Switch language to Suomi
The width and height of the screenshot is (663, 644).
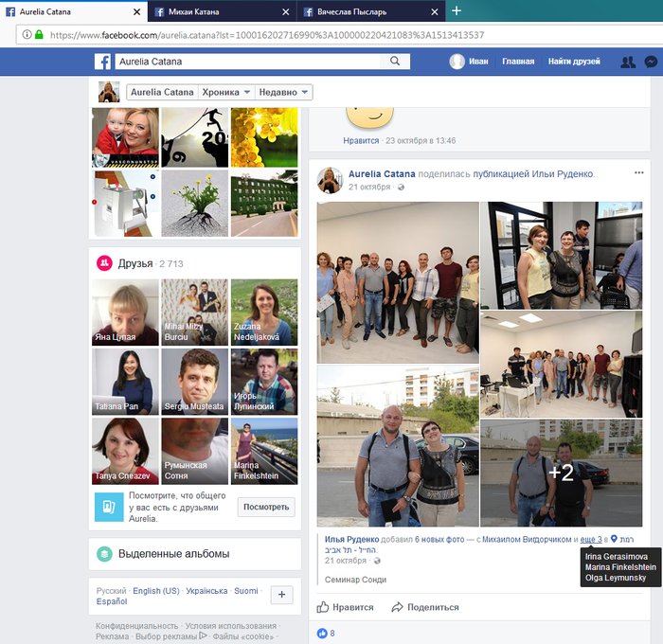click(246, 591)
